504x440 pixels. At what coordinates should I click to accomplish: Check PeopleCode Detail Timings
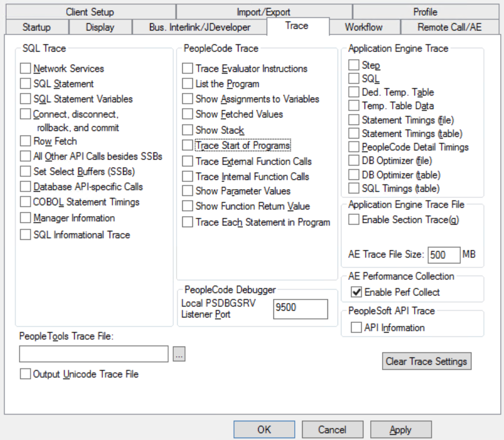click(x=354, y=148)
